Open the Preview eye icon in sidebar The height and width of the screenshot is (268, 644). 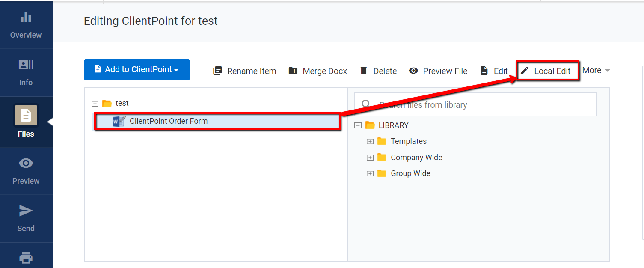point(26,163)
